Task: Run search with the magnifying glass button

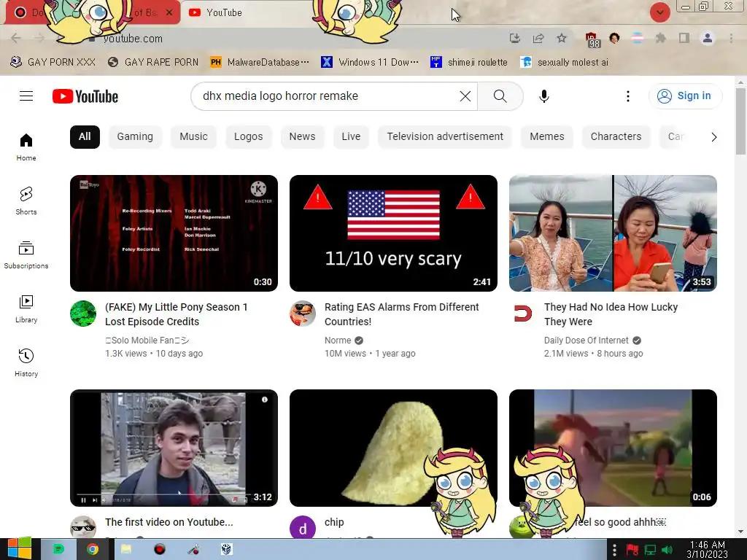Action: (500, 96)
